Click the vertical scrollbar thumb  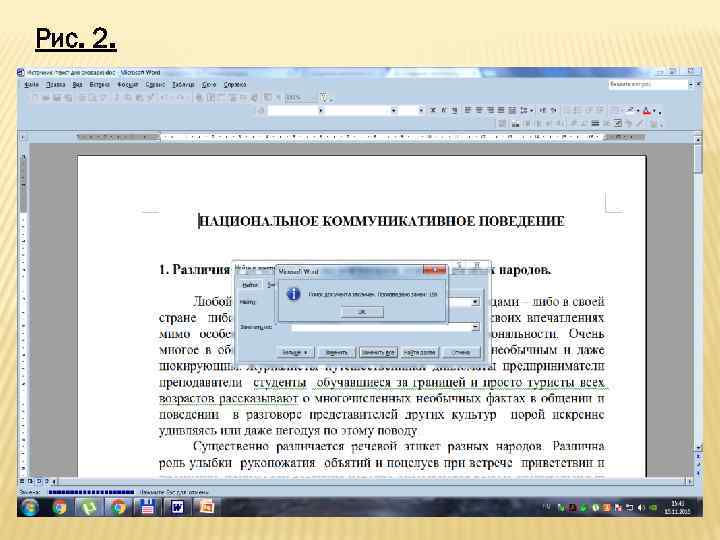pos(698,158)
